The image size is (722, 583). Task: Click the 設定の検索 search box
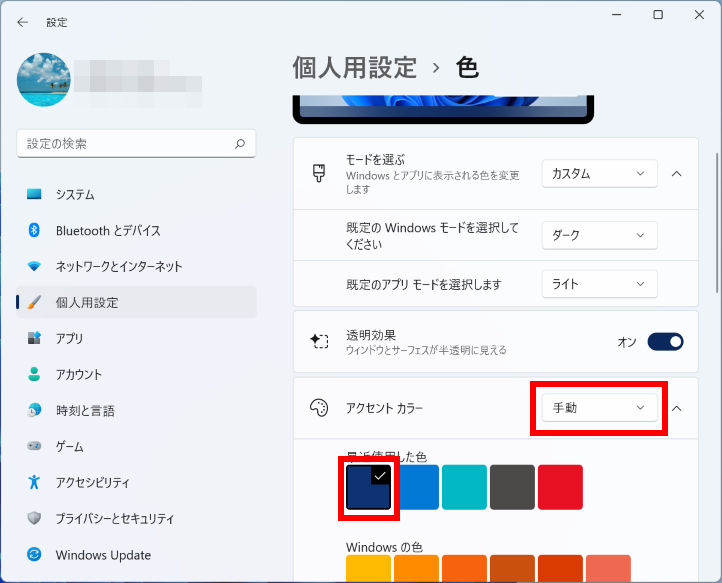pos(136,144)
